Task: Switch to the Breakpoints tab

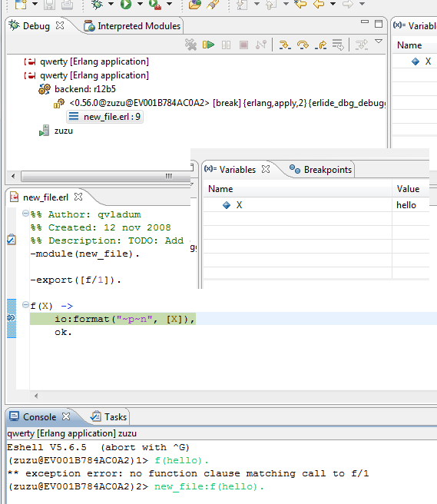Action: click(x=321, y=169)
